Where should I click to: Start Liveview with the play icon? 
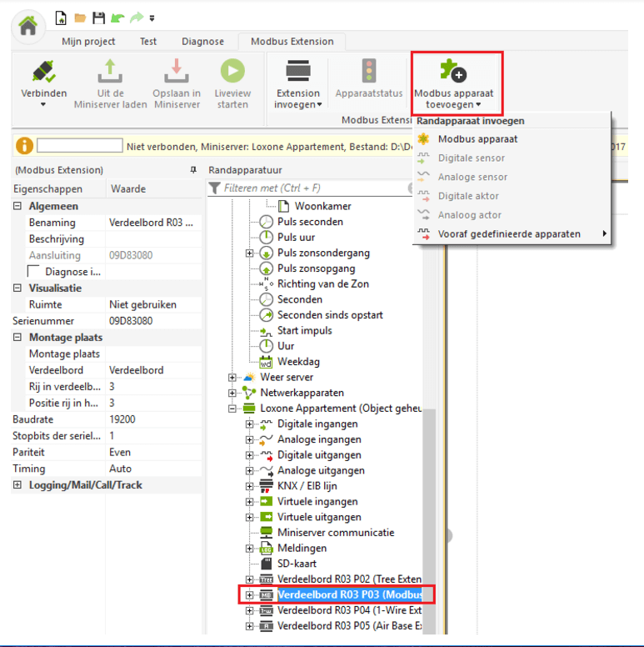coord(232,72)
